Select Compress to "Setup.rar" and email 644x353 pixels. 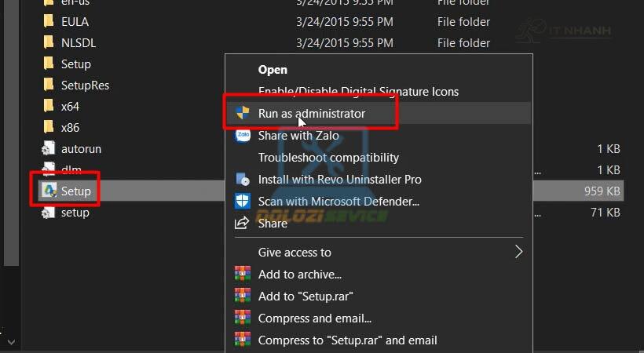point(347,340)
